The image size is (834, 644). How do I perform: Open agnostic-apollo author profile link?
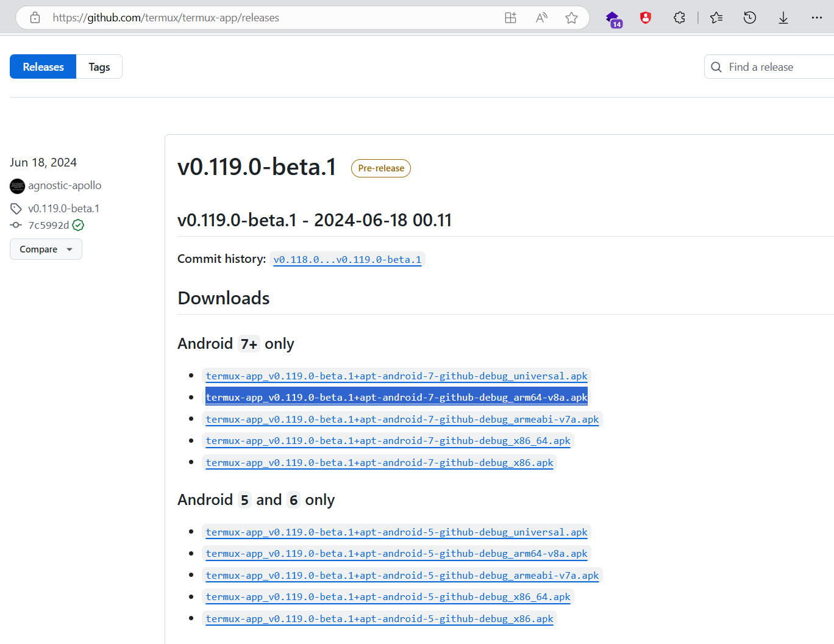[65, 185]
